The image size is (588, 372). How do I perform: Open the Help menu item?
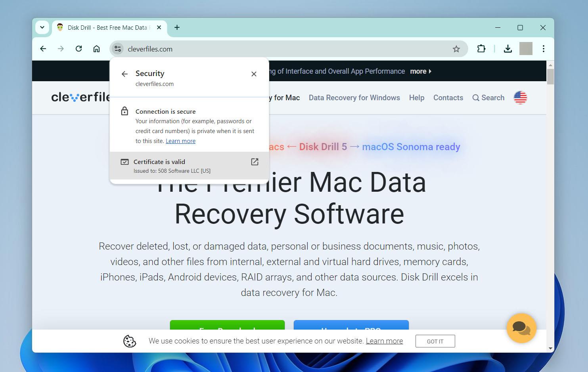point(417,97)
